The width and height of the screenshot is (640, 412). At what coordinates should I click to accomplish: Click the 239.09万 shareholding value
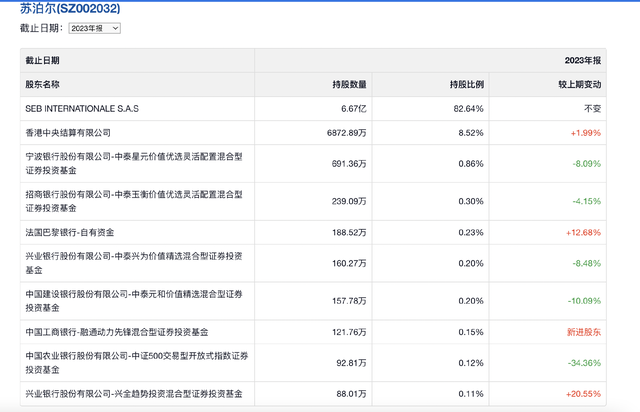click(x=349, y=201)
